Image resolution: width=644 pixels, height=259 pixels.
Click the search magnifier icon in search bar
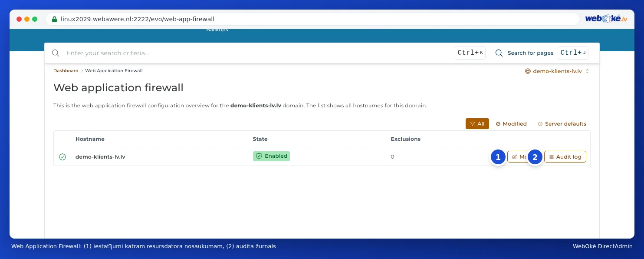56,53
